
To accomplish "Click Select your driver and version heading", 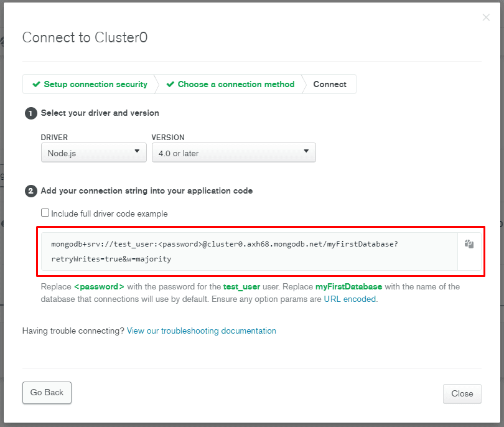I will coord(100,113).
